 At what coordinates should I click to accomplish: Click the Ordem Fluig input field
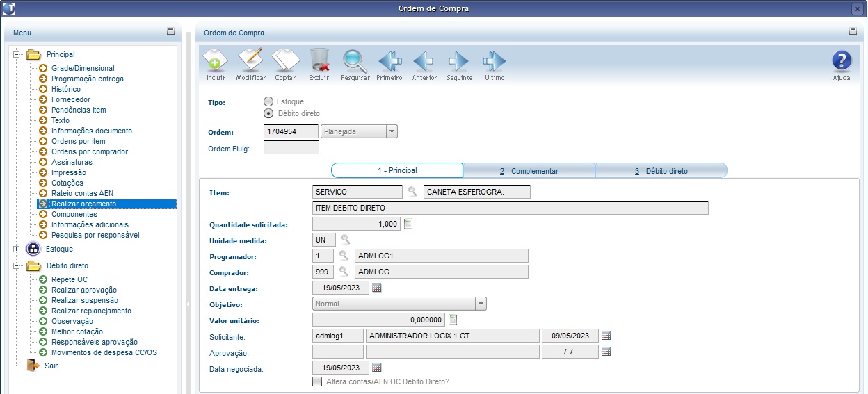(291, 147)
